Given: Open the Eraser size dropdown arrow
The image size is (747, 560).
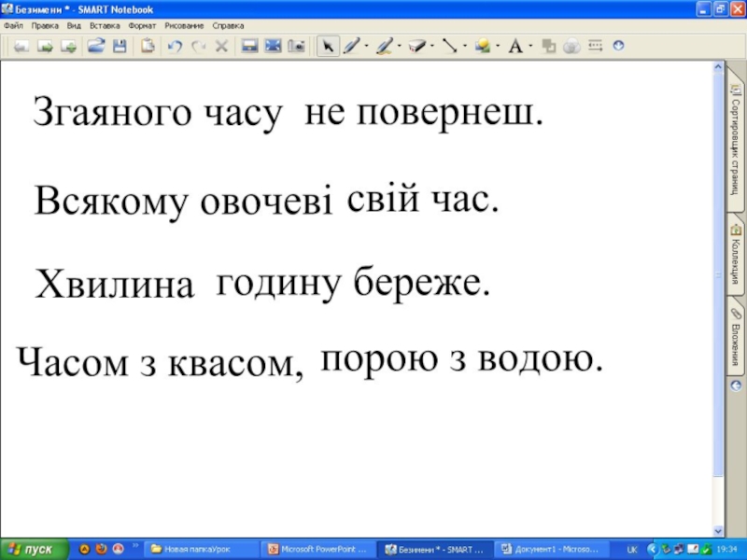Looking at the screenshot, I should pyautogui.click(x=432, y=46).
